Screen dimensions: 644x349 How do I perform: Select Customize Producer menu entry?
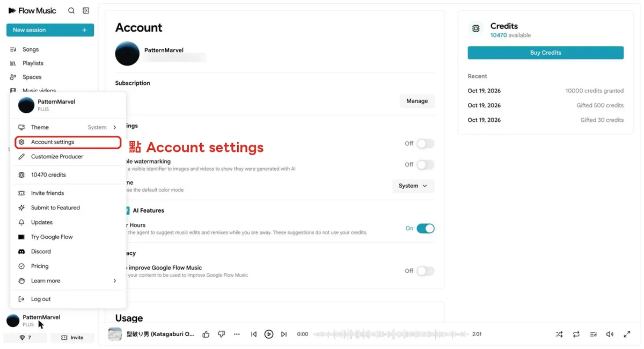68,157
